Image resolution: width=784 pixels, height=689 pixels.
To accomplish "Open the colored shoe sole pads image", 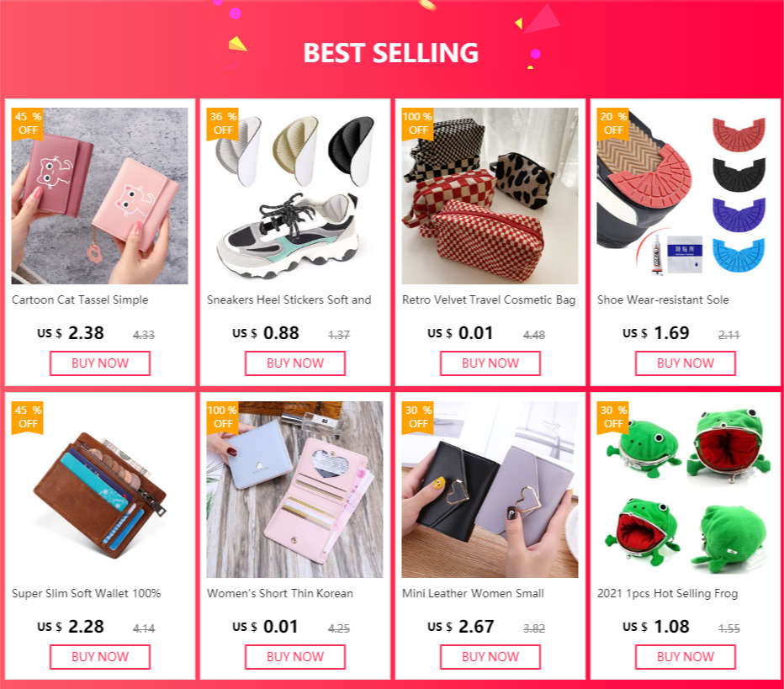I will coord(686,196).
